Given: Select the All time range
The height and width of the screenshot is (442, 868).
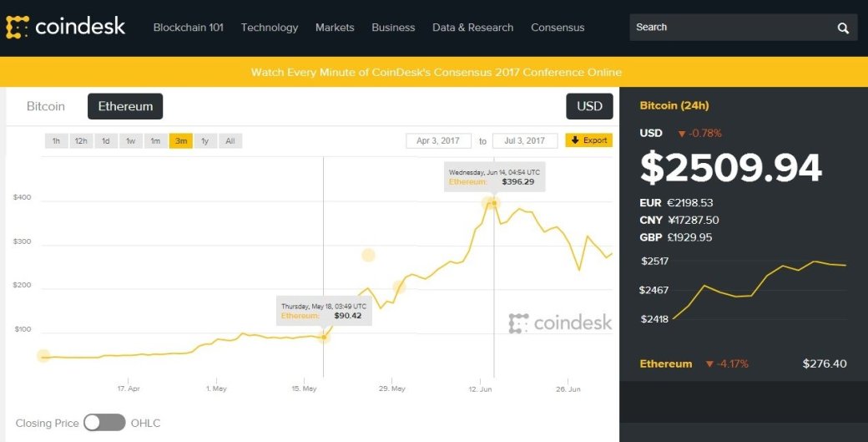Looking at the screenshot, I should pos(230,141).
